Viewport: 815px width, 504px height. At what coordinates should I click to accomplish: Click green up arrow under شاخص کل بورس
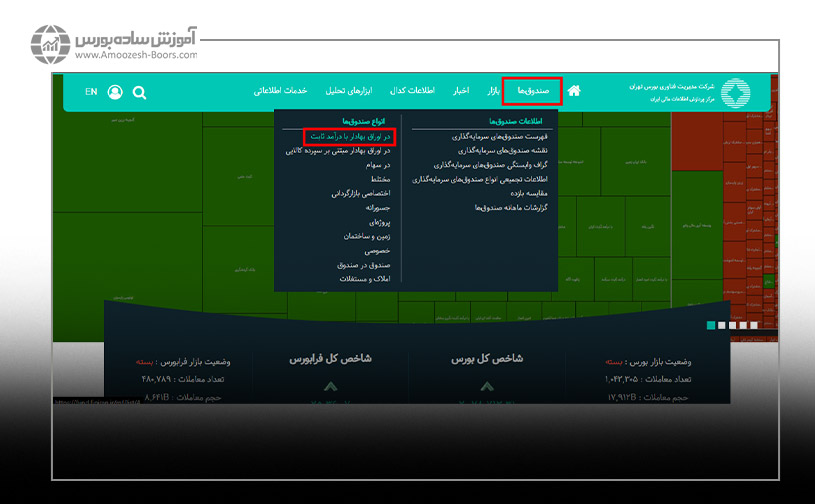click(x=486, y=385)
